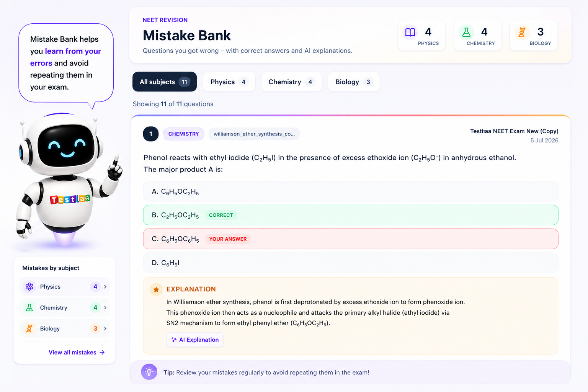Click the "EXPLANATION" heading
Viewport: 588px width, 392px height.
click(191, 289)
